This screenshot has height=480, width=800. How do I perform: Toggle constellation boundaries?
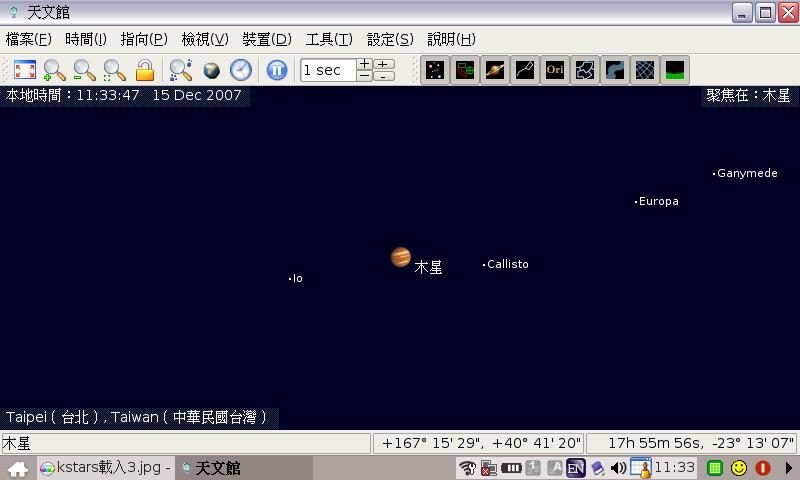pos(585,70)
